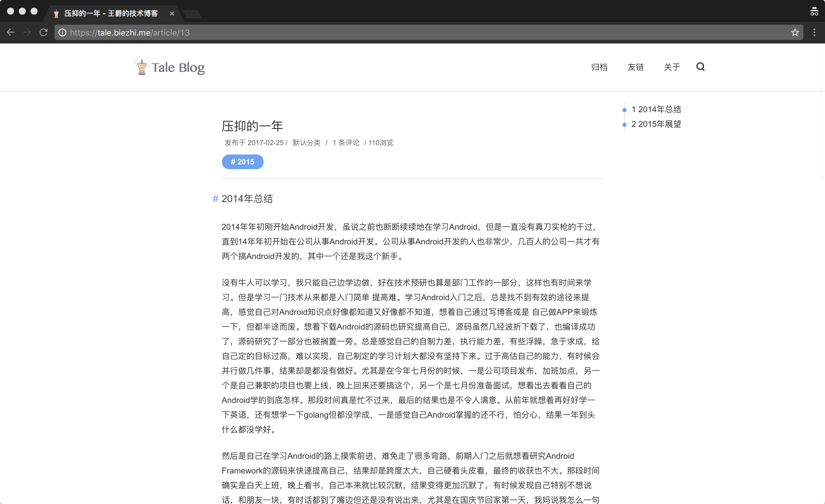Click the # 2015 tag button
This screenshot has width=825, height=504.
pyautogui.click(x=243, y=162)
